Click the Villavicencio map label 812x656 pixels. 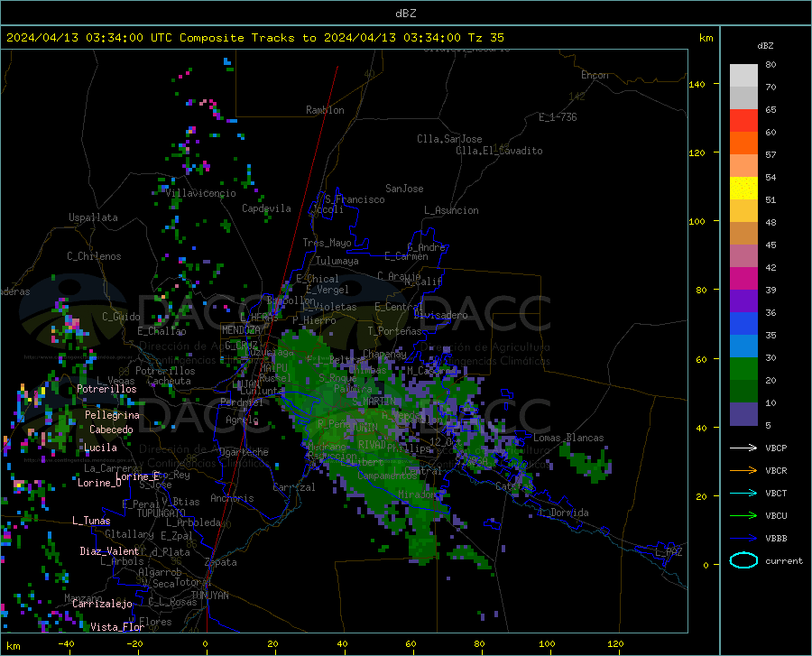coord(200,193)
